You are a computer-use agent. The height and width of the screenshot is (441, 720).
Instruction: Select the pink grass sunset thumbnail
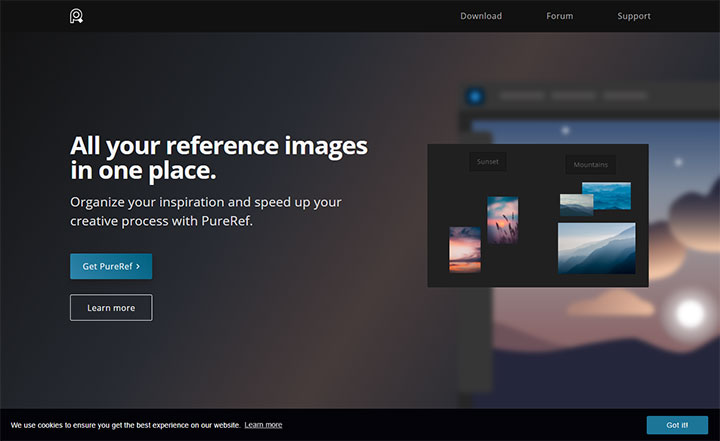coord(502,220)
